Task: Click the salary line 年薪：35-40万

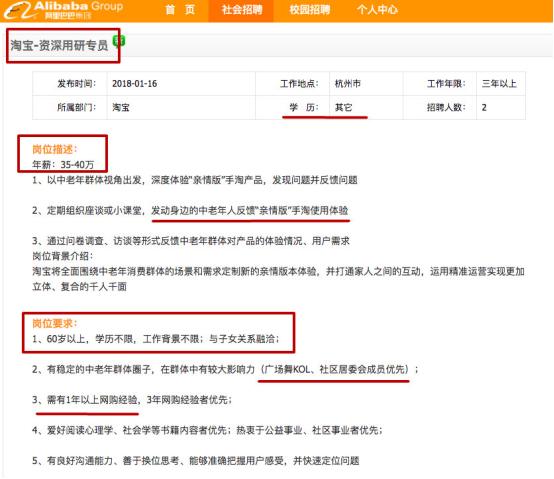Action: pos(63,165)
